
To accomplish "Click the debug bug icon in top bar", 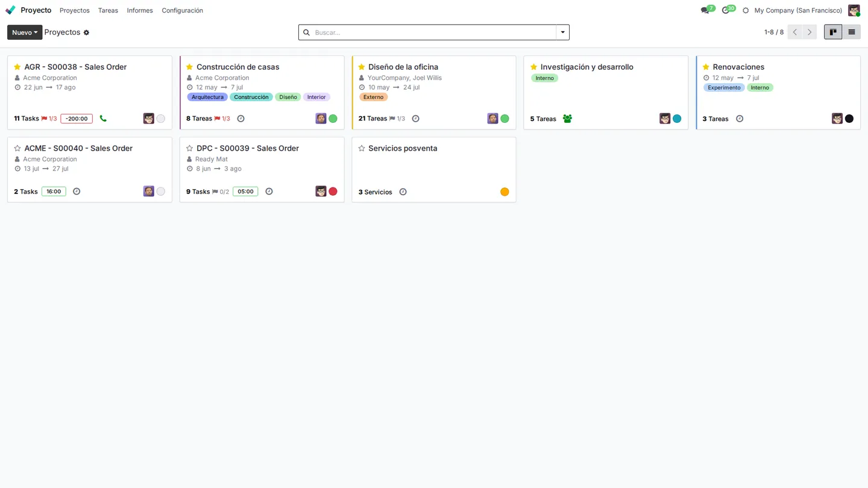I will point(746,11).
